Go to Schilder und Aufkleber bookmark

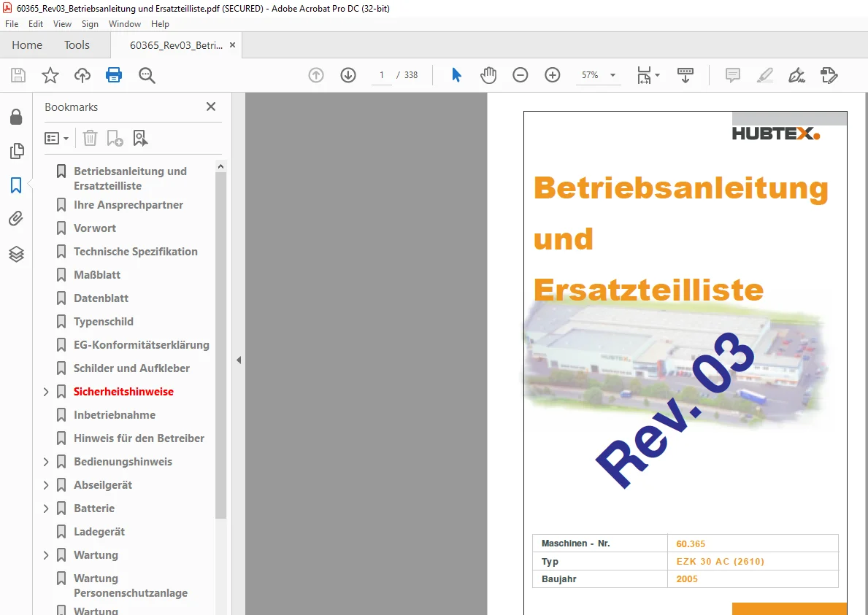click(x=131, y=368)
